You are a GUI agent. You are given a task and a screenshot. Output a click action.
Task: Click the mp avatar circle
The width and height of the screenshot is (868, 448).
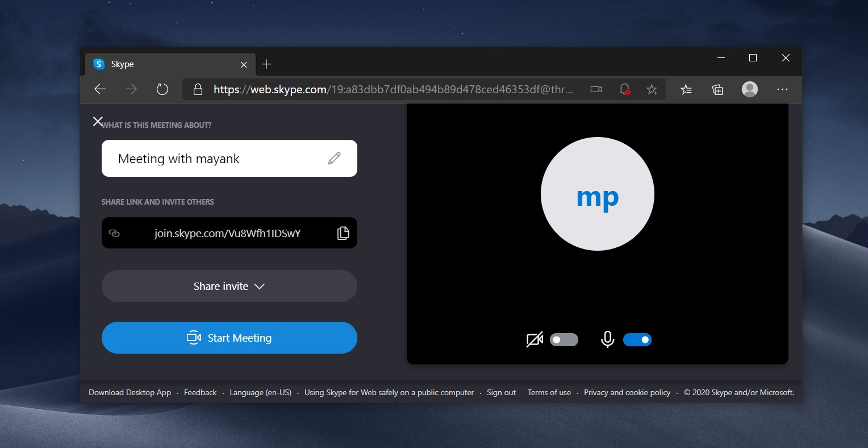[598, 194]
